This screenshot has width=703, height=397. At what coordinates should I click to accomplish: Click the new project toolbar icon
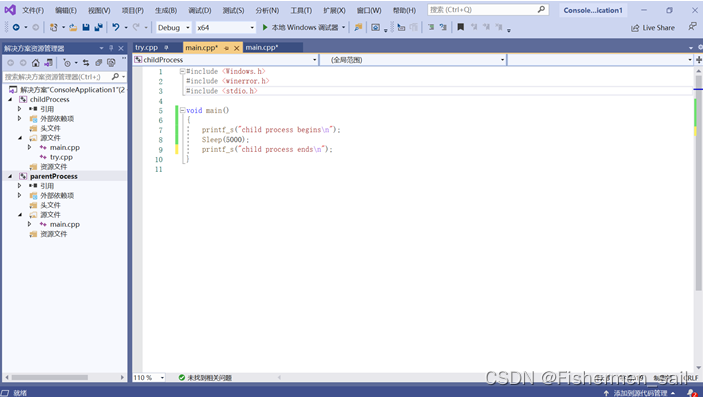(53, 27)
